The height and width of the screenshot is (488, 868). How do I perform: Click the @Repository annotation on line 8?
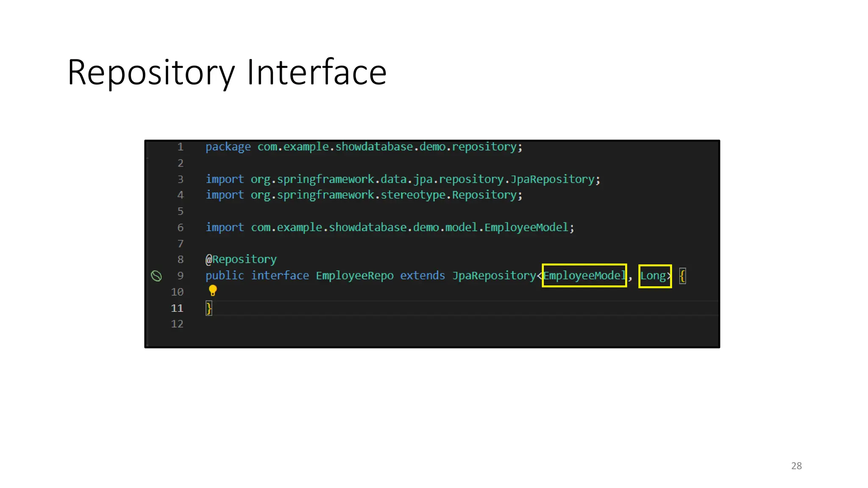coord(241,259)
